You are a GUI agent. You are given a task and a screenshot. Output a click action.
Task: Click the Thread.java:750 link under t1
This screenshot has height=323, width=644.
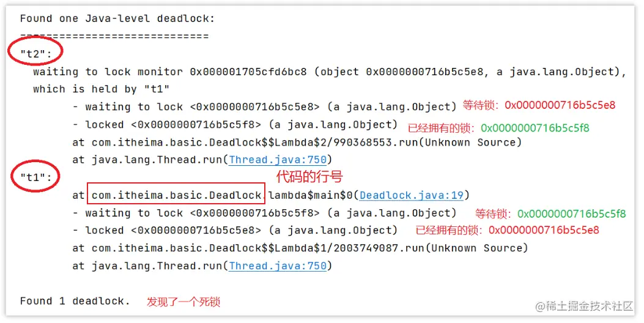coord(278,266)
